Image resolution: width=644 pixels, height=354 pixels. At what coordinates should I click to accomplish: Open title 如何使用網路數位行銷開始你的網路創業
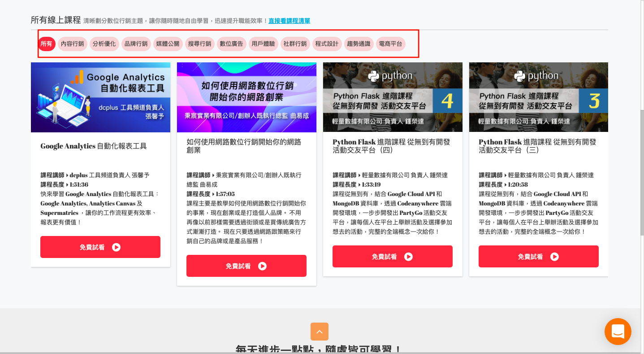[x=244, y=146]
